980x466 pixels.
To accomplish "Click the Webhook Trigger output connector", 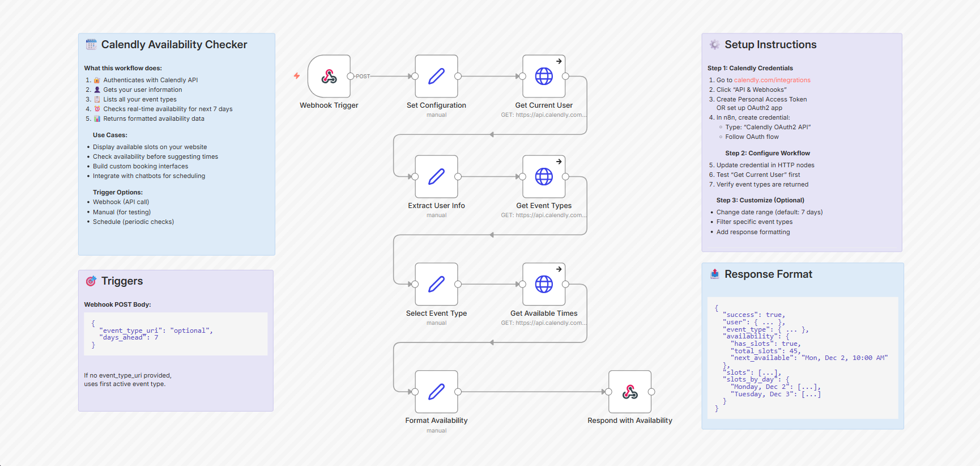I will (x=351, y=76).
